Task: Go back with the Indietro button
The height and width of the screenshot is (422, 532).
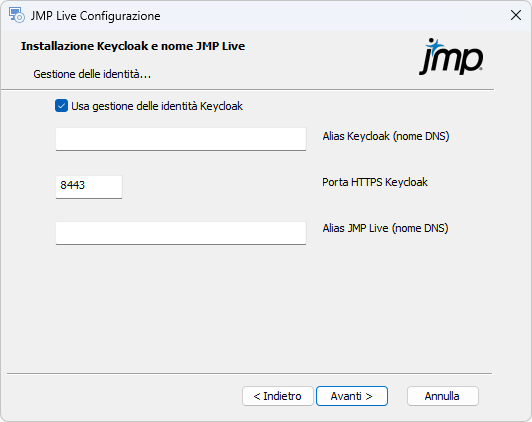Action: click(x=278, y=396)
